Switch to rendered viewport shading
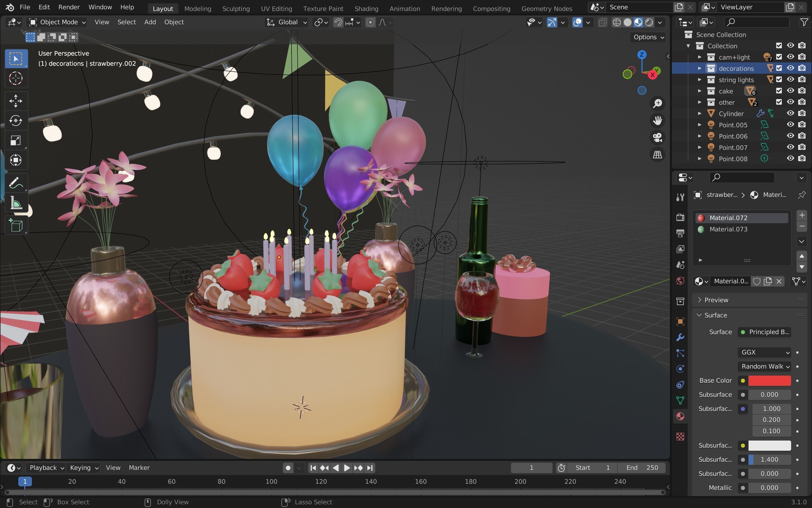Screen dimensions: 812x508 tap(649, 22)
